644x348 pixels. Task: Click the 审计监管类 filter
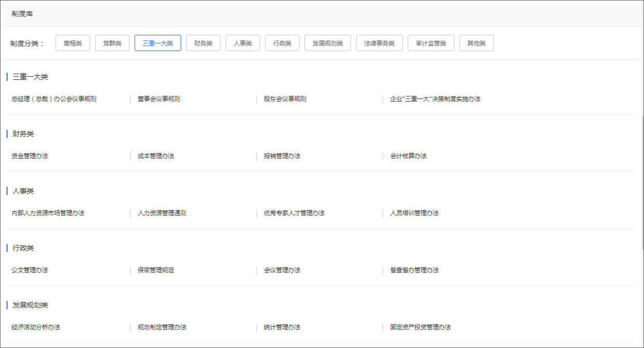coord(431,43)
